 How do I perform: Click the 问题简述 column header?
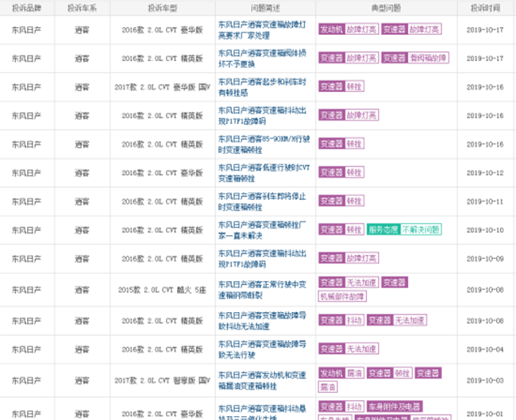tap(265, 8)
